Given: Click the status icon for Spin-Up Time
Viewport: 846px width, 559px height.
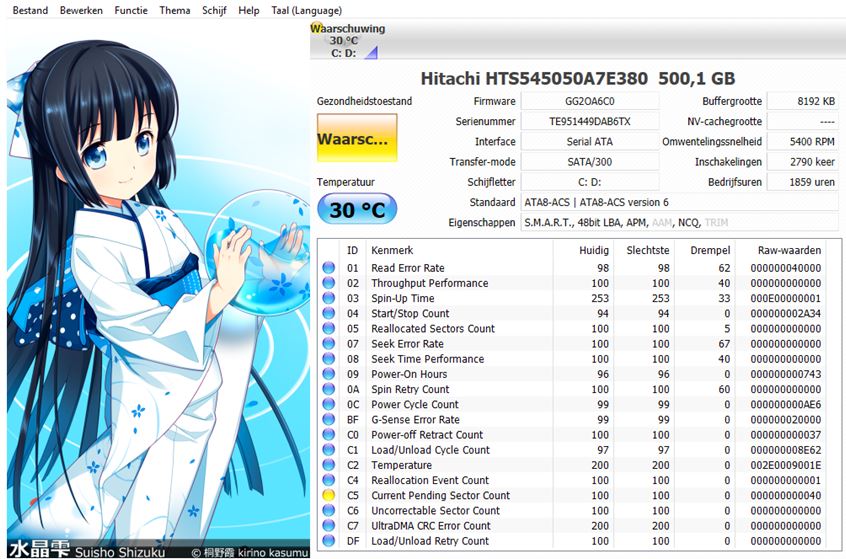Looking at the screenshot, I should 329,298.
